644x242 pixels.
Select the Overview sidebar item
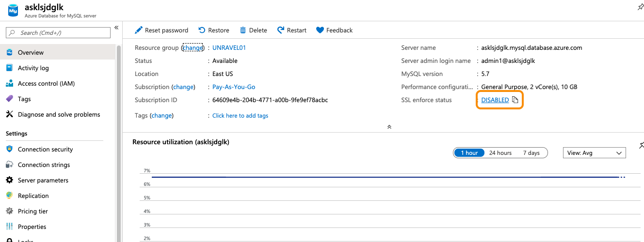coord(58,52)
